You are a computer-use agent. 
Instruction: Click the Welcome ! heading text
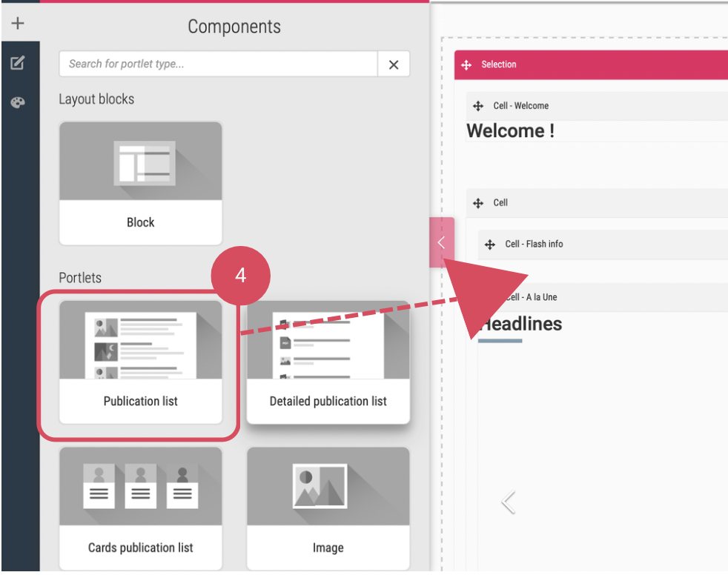[x=510, y=131]
